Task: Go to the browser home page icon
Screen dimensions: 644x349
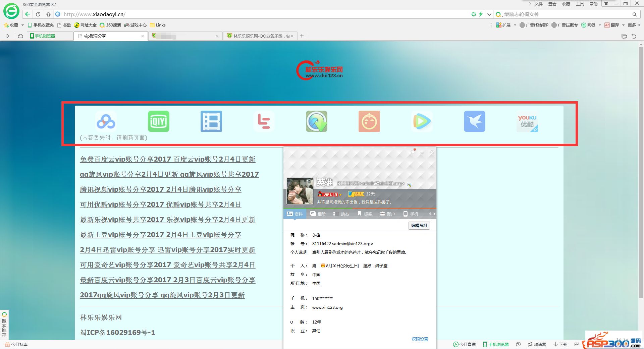Action: (x=48, y=14)
